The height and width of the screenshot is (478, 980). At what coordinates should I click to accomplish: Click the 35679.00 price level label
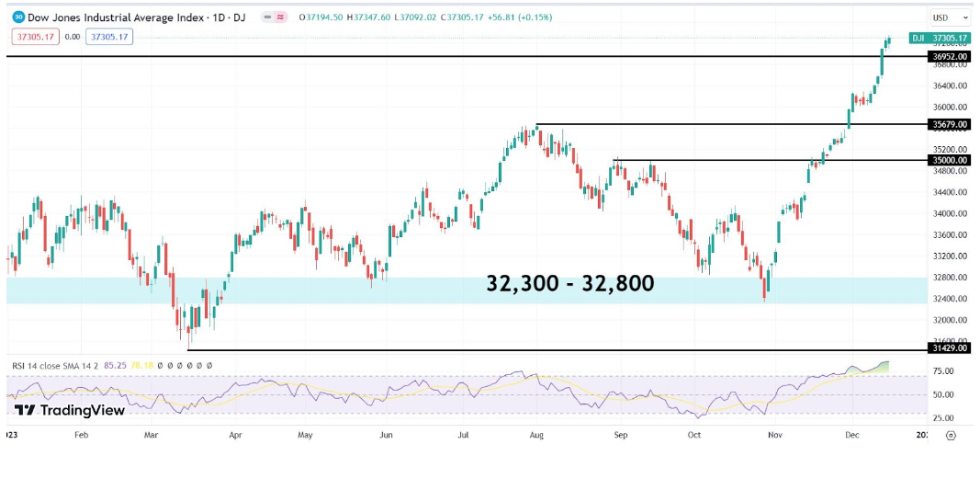tap(950, 124)
